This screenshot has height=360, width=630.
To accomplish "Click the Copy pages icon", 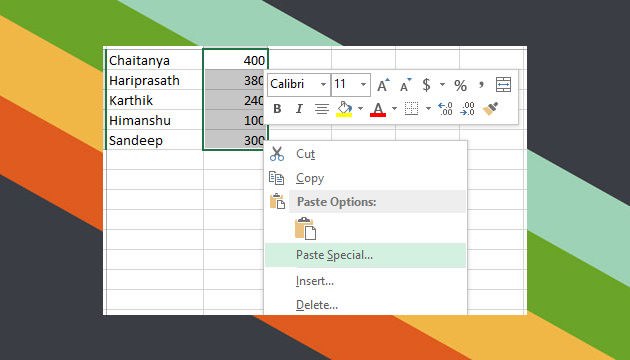I will coord(276,178).
